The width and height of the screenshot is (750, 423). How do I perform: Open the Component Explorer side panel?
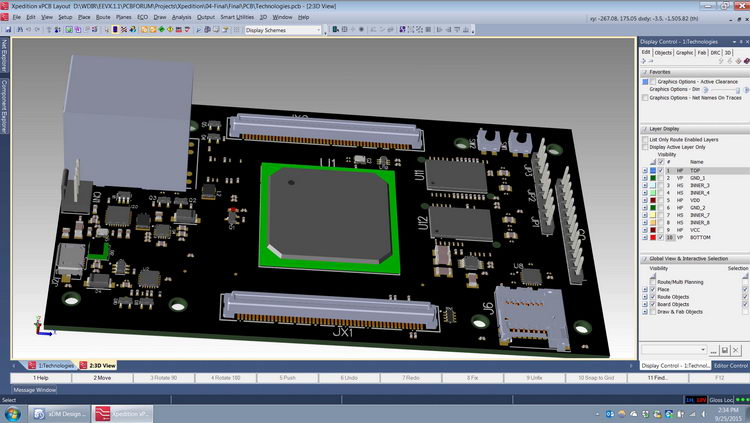[x=4, y=104]
